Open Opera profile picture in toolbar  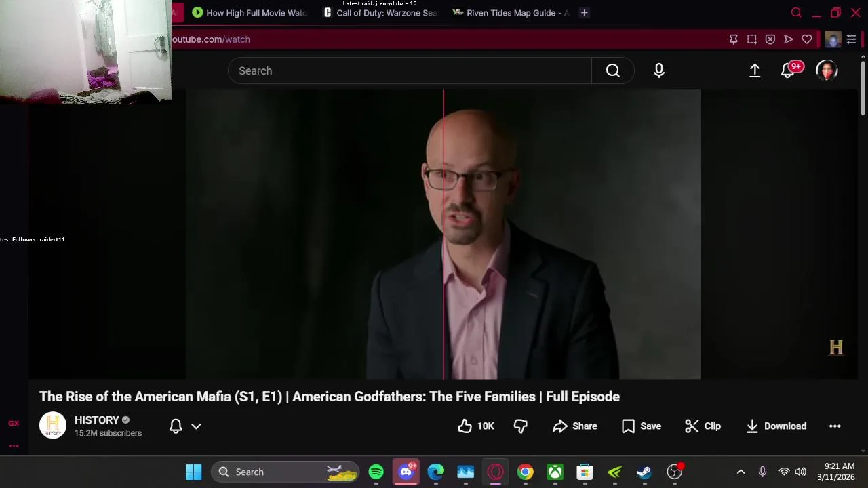pyautogui.click(x=833, y=39)
